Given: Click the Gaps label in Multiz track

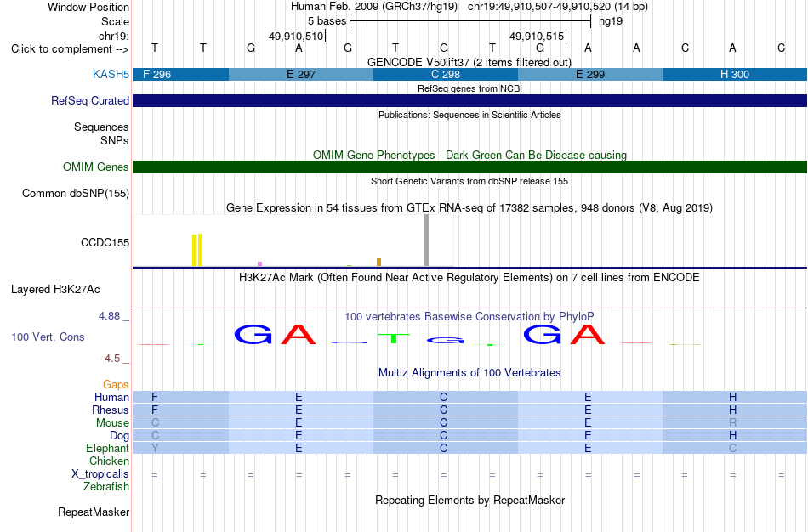Looking at the screenshot, I should (x=116, y=384).
